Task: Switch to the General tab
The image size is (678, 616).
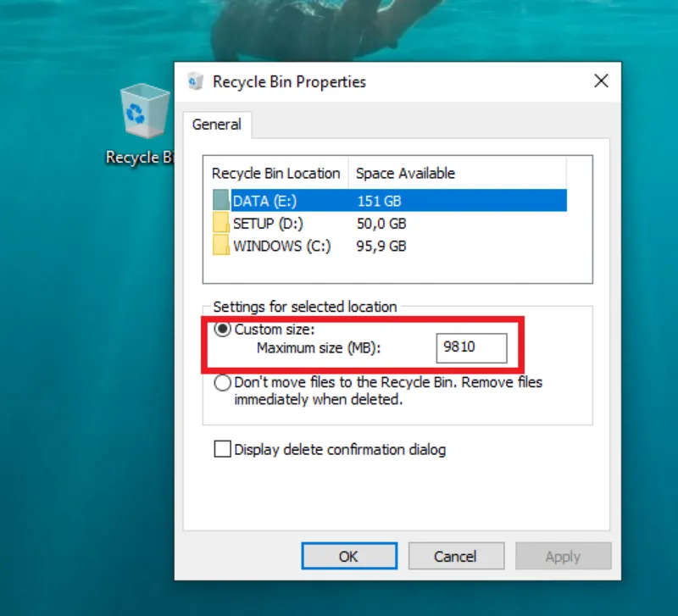Action: (x=217, y=125)
